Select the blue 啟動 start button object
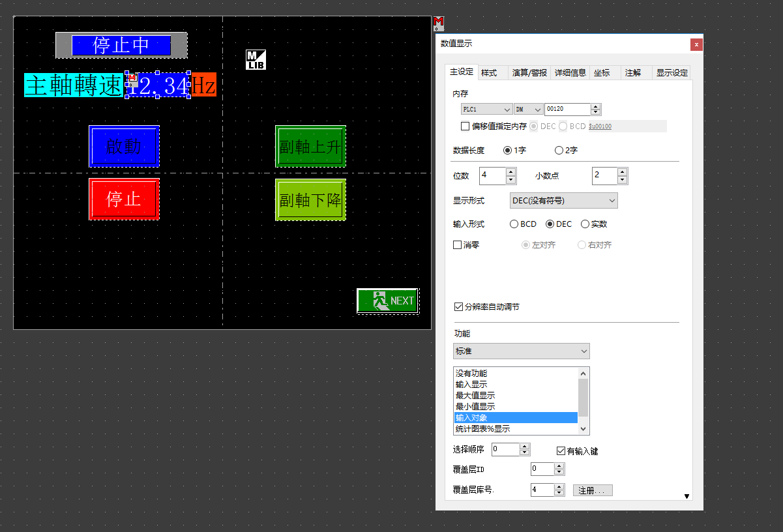Screen dimensions: 783x532 click(124, 146)
